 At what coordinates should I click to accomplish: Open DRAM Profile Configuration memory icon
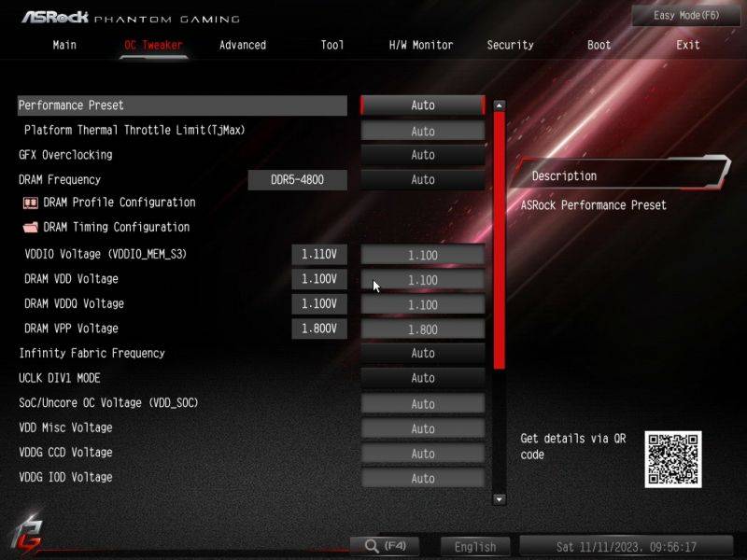coord(30,203)
